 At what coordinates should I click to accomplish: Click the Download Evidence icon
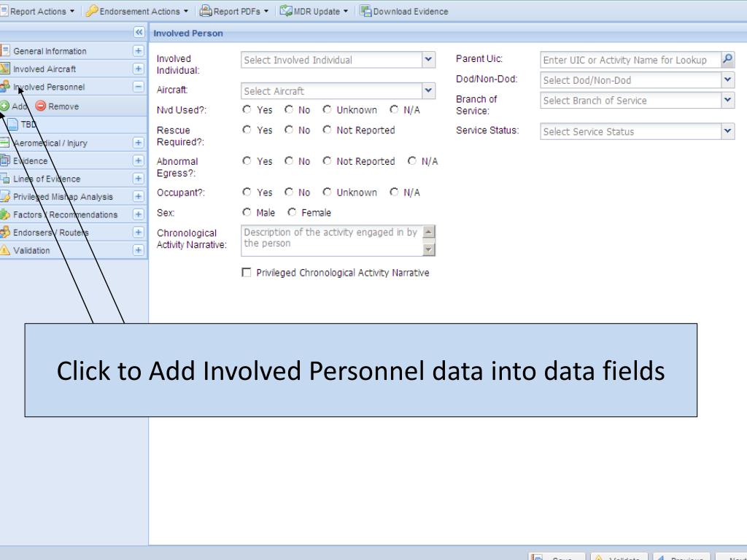pyautogui.click(x=365, y=11)
